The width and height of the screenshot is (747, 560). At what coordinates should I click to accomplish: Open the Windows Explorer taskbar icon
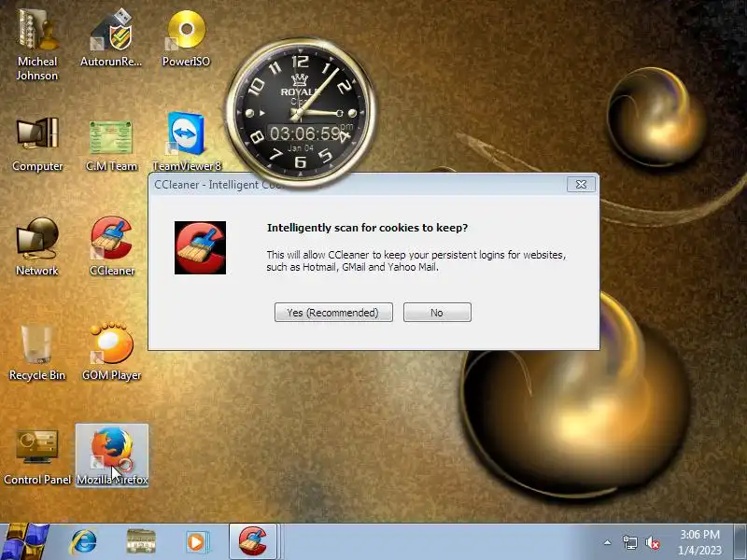141,542
